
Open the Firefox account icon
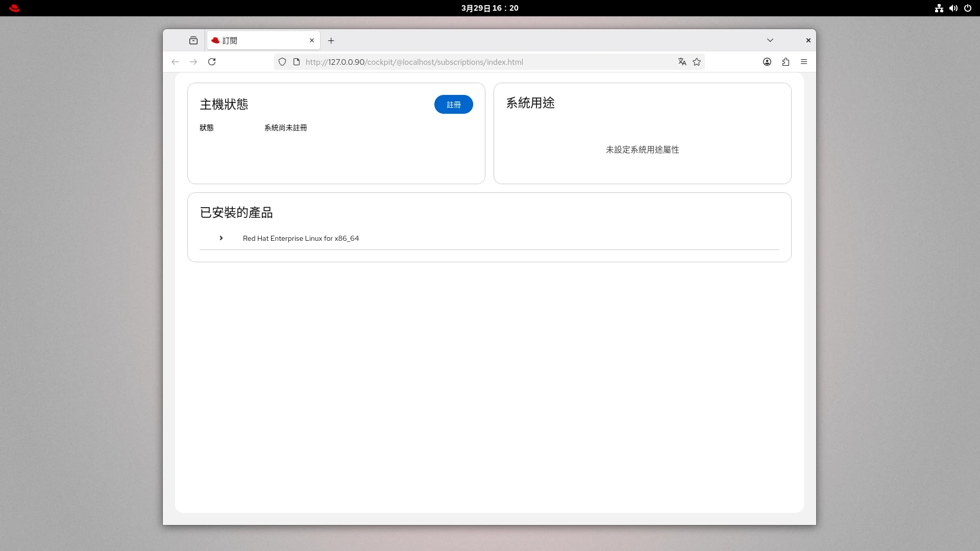[767, 62]
